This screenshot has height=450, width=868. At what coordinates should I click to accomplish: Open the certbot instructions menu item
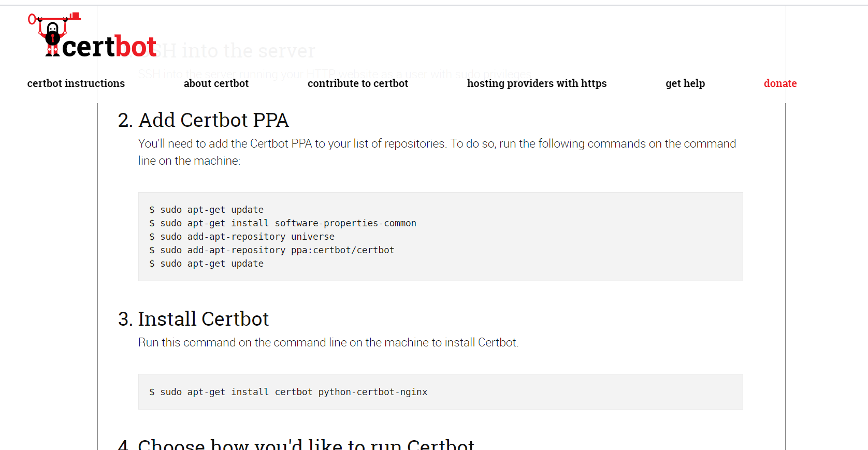[76, 83]
